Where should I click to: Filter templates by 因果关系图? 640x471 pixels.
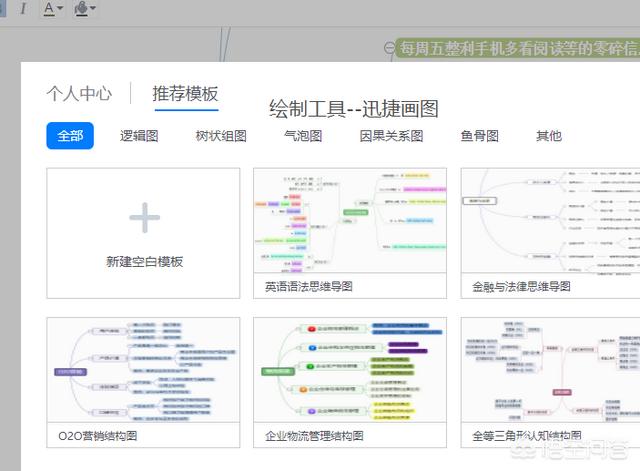(391, 136)
